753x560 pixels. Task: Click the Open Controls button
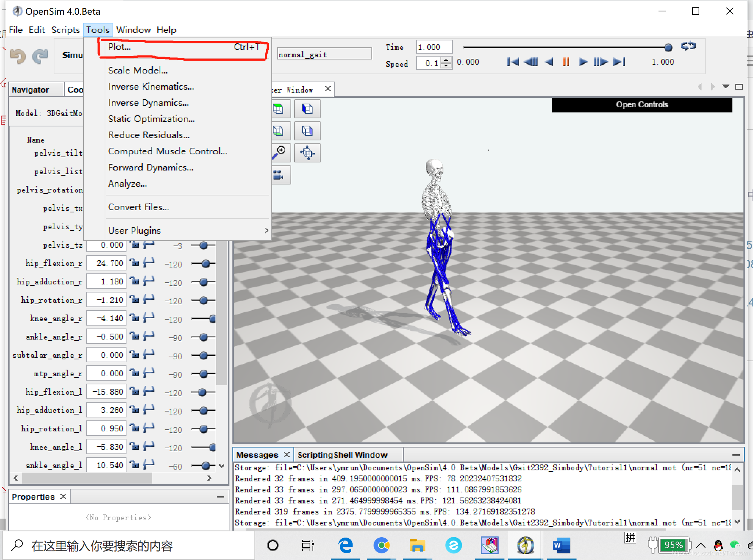point(642,104)
